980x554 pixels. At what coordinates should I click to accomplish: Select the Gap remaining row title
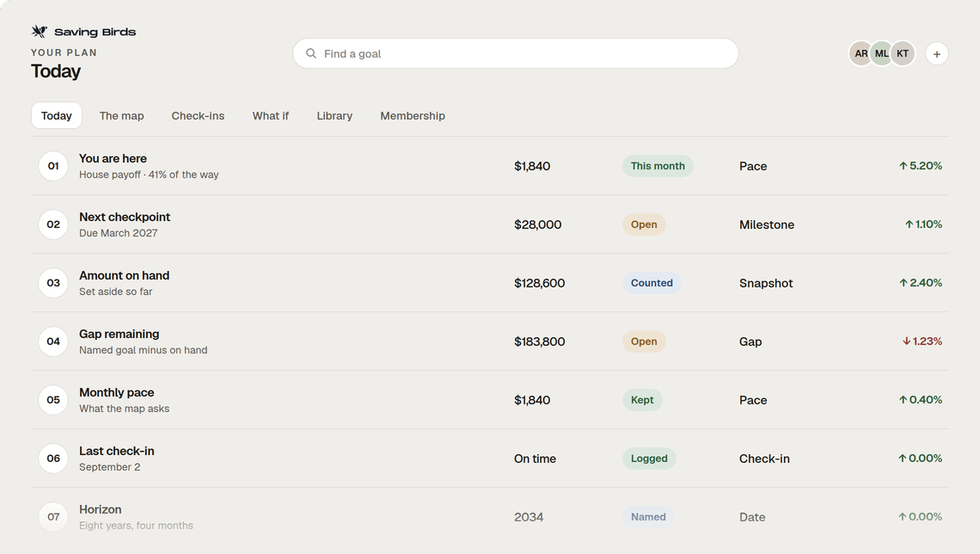tap(119, 334)
